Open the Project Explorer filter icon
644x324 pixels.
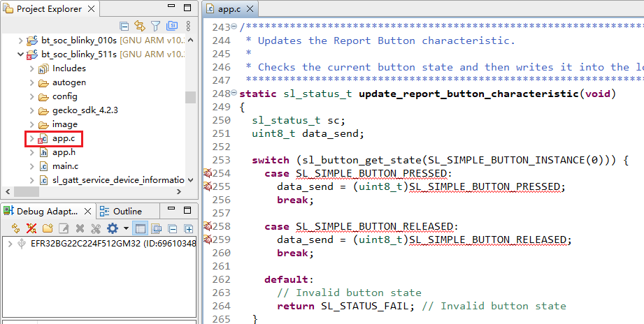click(x=156, y=27)
